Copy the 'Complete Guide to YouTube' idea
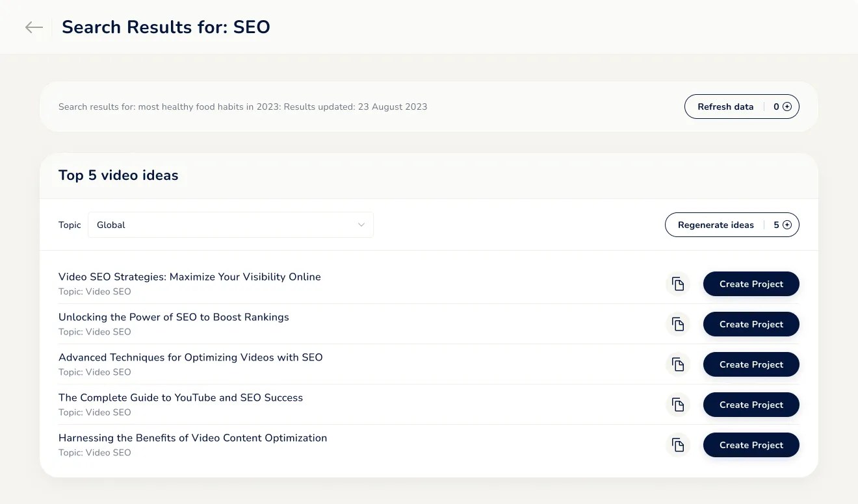Image resolution: width=858 pixels, height=504 pixels. click(678, 405)
